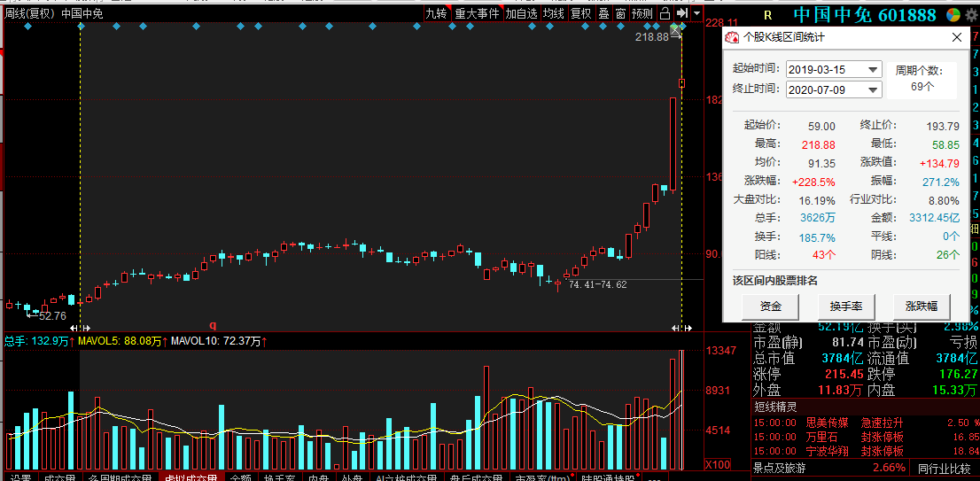Select the 宁波华翔 封涨停板 row
980x481 pixels.
[866, 452]
